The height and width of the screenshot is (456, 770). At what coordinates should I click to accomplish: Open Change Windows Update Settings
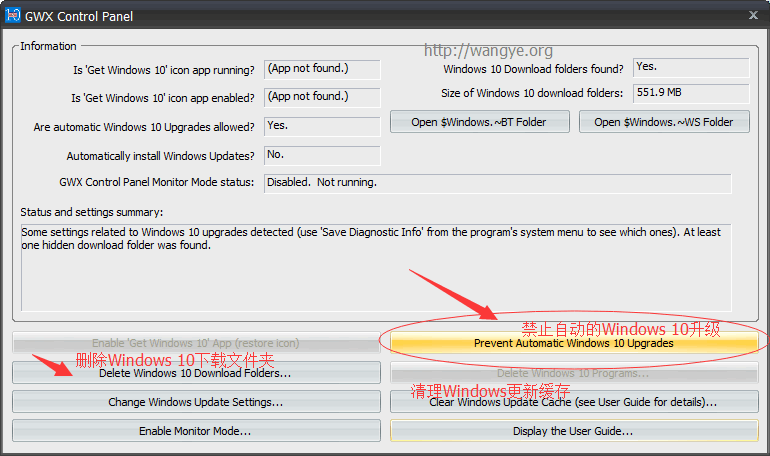[196, 402]
